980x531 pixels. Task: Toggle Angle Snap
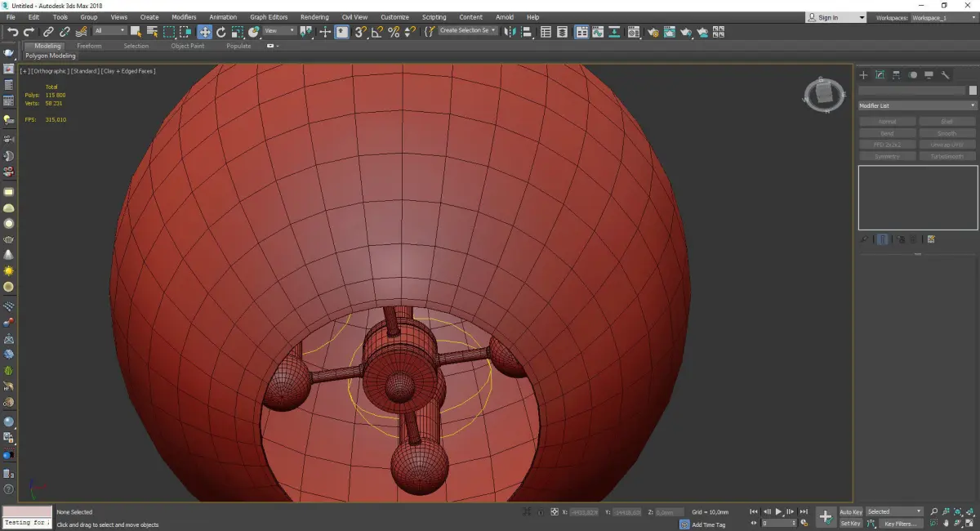pos(376,32)
